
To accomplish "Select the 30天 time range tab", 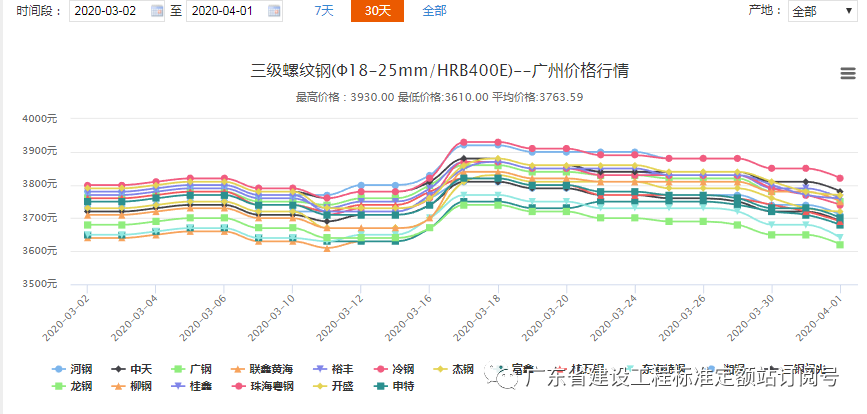I will click(377, 11).
